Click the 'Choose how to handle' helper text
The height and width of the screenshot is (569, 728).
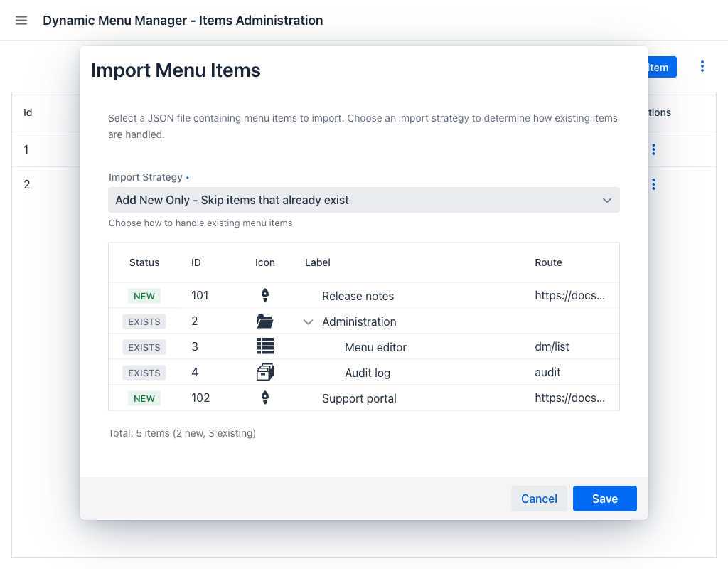[200, 223]
